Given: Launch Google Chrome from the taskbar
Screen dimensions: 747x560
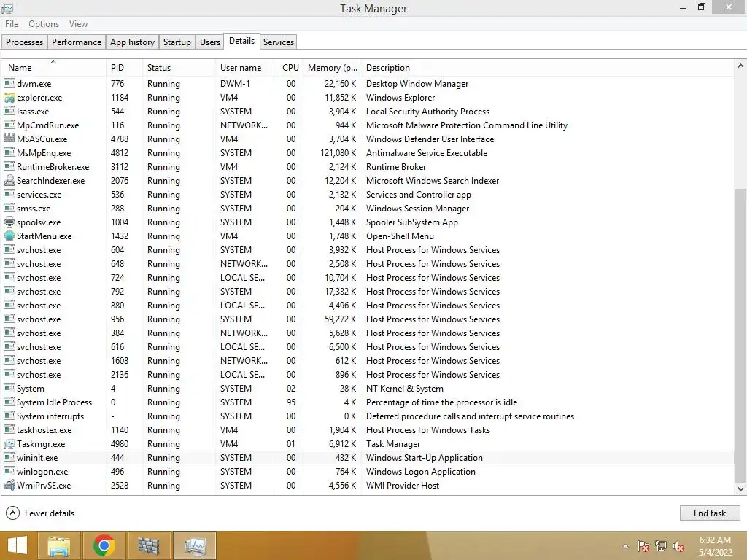Looking at the screenshot, I should [x=104, y=545].
